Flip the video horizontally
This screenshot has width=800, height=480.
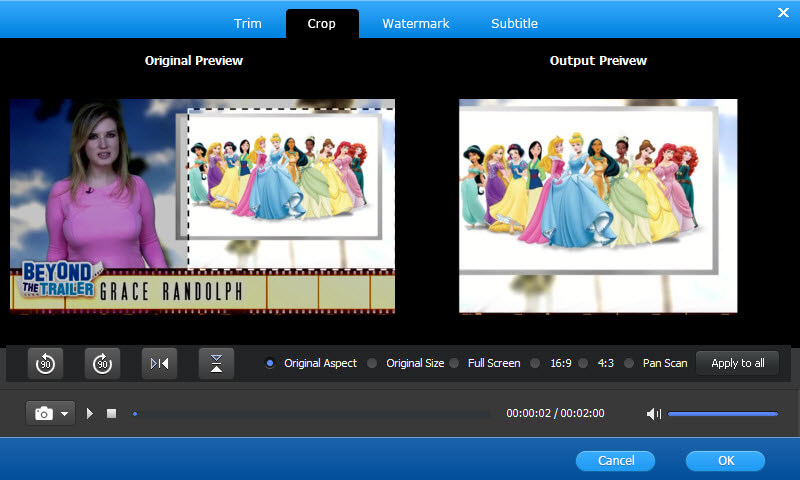tap(159, 363)
